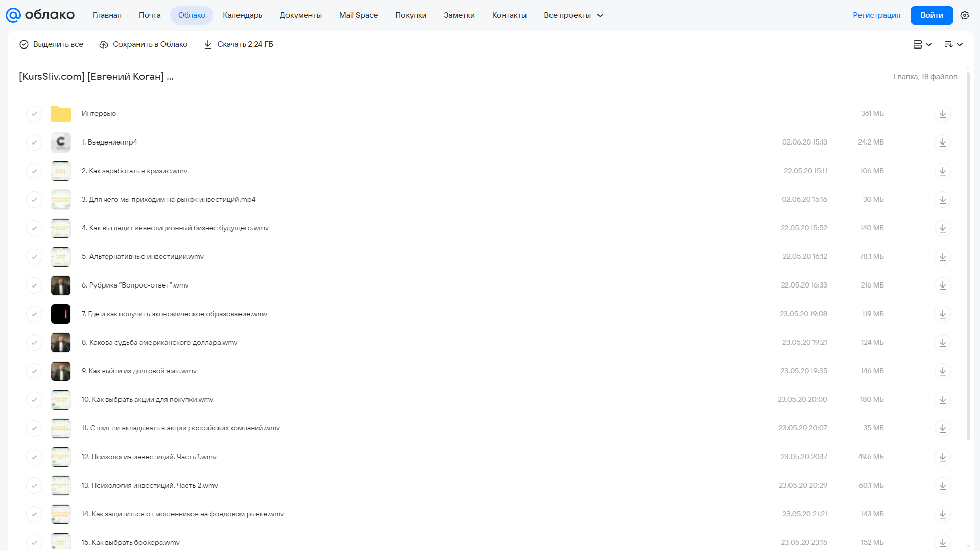This screenshot has height=551, width=980.
Task: Download 10. Как выбрать акции для покупки.wmv
Action: pos(942,399)
